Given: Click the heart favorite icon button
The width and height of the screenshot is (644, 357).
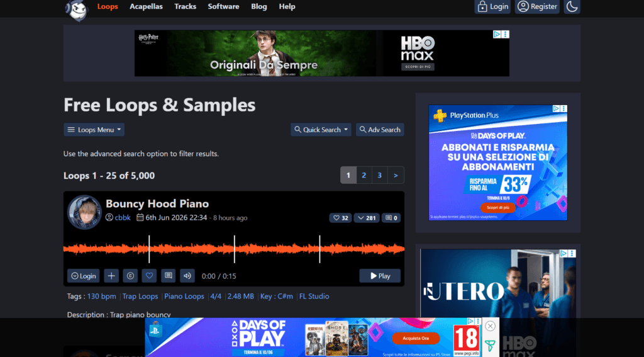Looking at the screenshot, I should click(x=149, y=276).
